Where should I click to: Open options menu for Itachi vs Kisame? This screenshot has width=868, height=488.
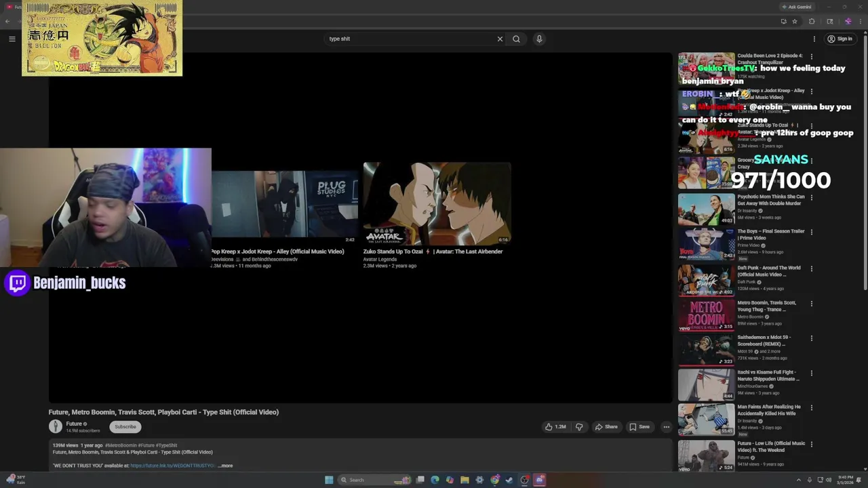[811, 373]
